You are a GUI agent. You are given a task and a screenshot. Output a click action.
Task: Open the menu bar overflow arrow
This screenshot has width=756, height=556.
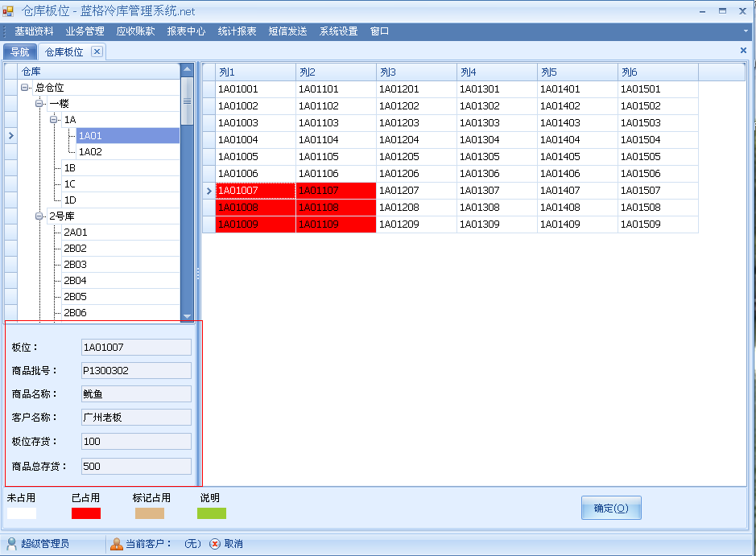click(746, 31)
